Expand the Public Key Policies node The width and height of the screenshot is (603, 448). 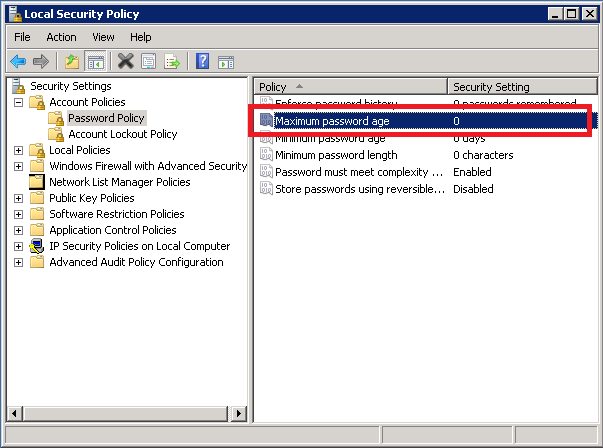pyautogui.click(x=18, y=198)
